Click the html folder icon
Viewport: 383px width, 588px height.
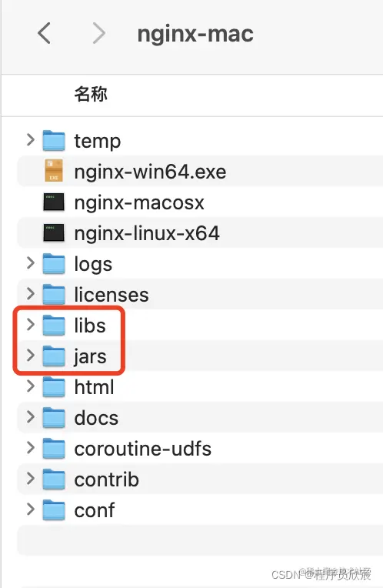pyautogui.click(x=54, y=386)
